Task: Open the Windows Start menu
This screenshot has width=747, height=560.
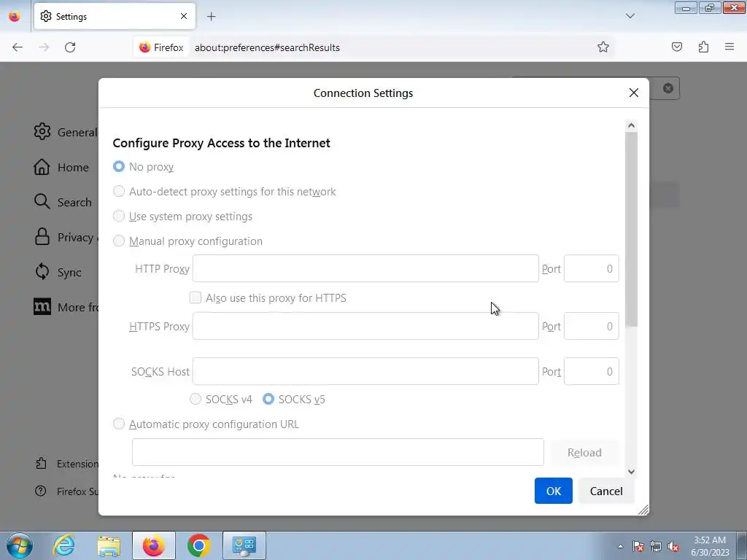Action: click(x=19, y=545)
